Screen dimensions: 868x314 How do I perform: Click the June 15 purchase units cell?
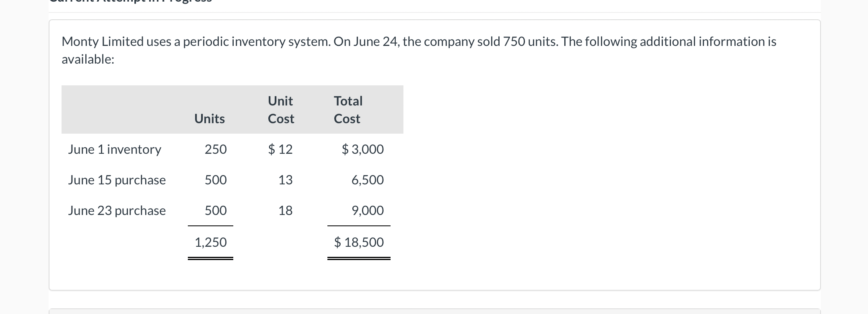[216, 180]
